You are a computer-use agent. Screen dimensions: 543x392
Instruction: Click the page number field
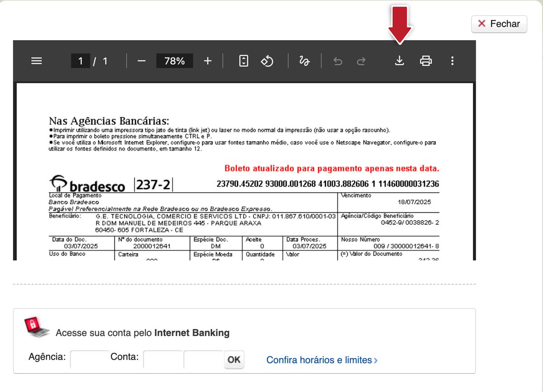81,61
